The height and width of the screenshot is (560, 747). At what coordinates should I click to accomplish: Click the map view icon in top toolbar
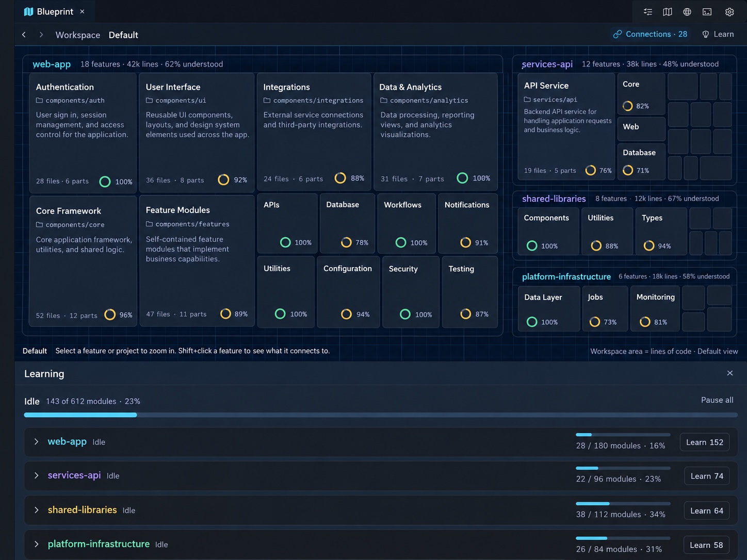point(668,12)
